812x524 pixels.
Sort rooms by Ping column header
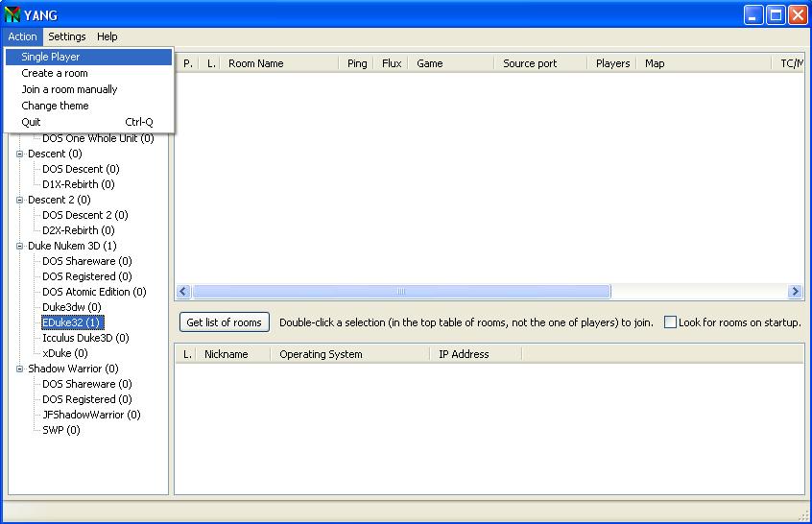[357, 63]
